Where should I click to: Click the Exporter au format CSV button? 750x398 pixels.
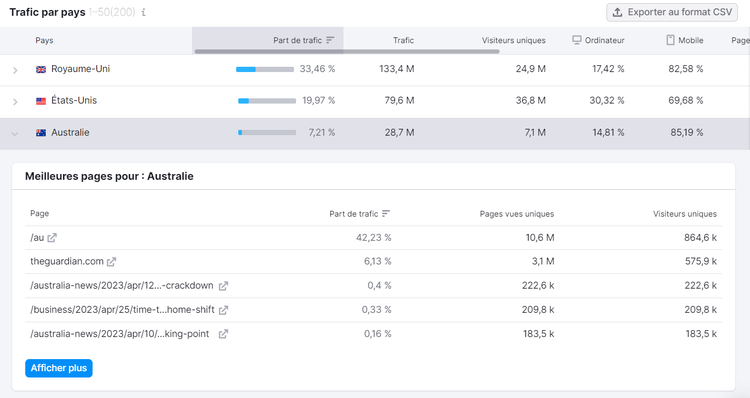click(x=672, y=12)
